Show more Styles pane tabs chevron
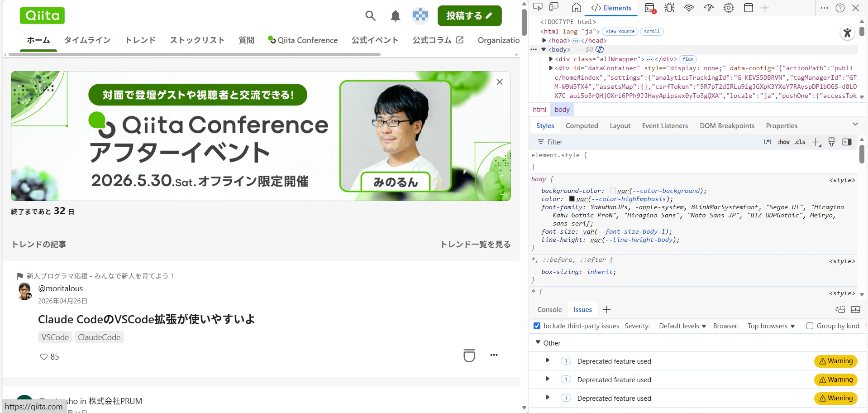Image resolution: width=868 pixels, height=413 pixels. pyautogui.click(x=855, y=124)
